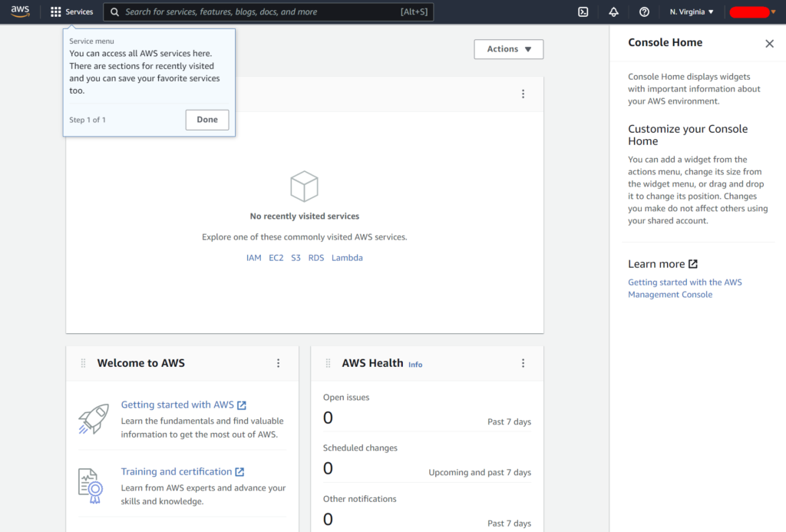Open Training and certification link

pyautogui.click(x=177, y=471)
